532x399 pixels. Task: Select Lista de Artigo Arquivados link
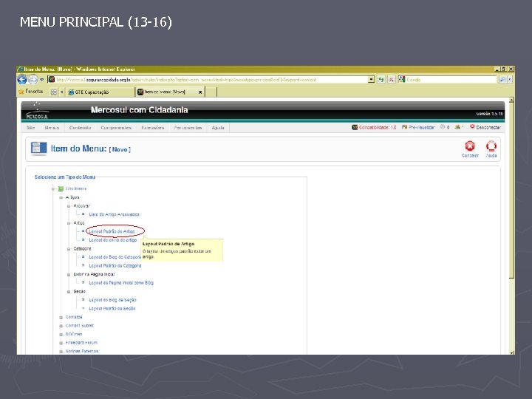pos(114,214)
